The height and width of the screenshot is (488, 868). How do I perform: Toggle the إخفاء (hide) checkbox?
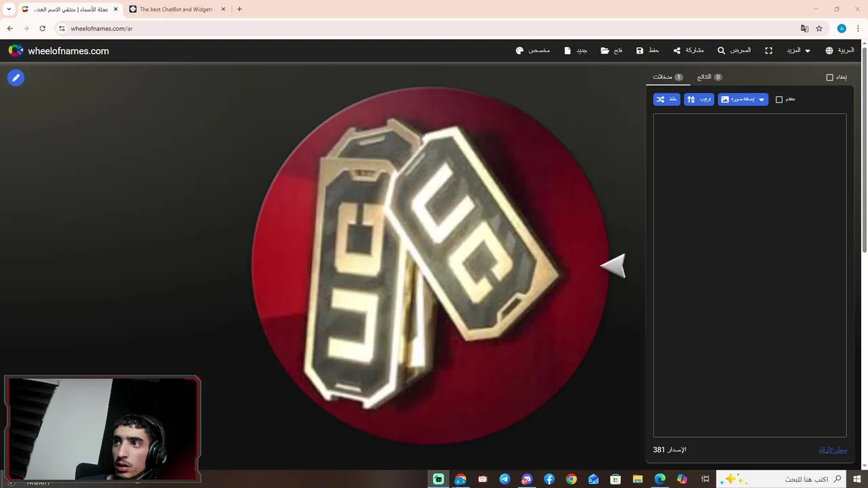pyautogui.click(x=829, y=77)
